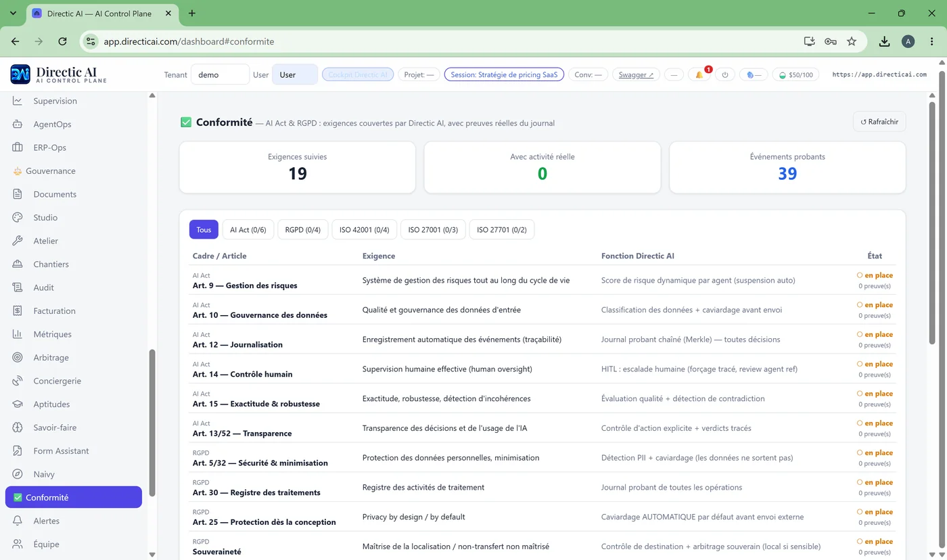
Task: Filter by RGPD (0/4)
Action: point(303,230)
